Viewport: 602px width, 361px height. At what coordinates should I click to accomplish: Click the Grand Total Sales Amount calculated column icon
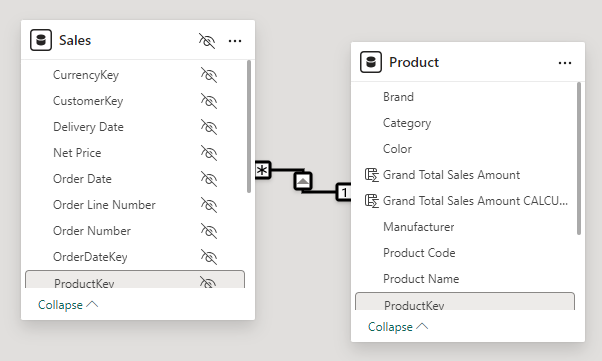(371, 175)
